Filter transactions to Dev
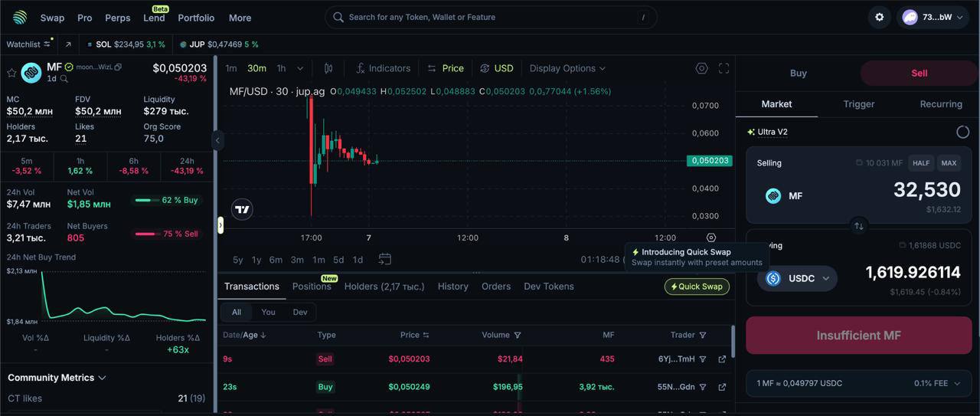 point(300,312)
